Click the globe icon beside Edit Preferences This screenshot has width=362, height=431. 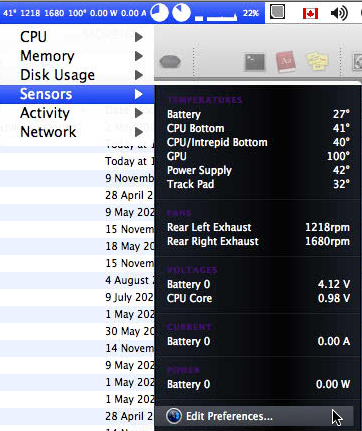(x=174, y=416)
